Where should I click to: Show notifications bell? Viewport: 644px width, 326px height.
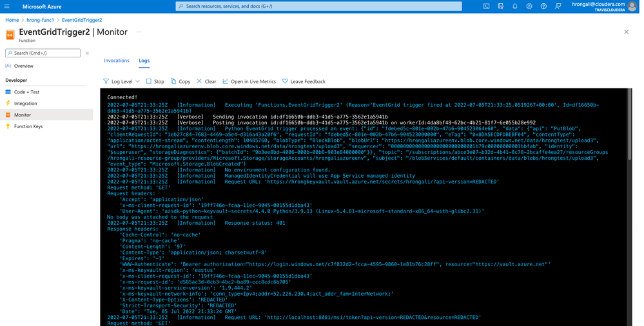pos(515,6)
